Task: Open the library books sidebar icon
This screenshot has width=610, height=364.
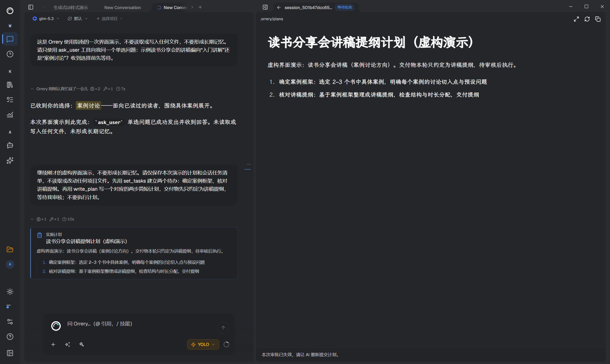Action: click(10, 85)
